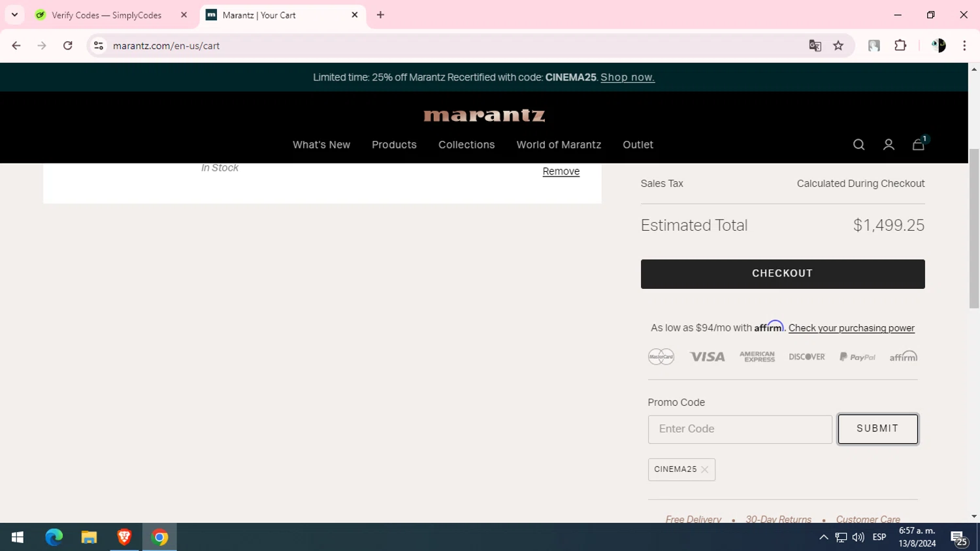Viewport: 980px width, 551px height.
Task: Click the ESP language indicator
Action: (879, 537)
